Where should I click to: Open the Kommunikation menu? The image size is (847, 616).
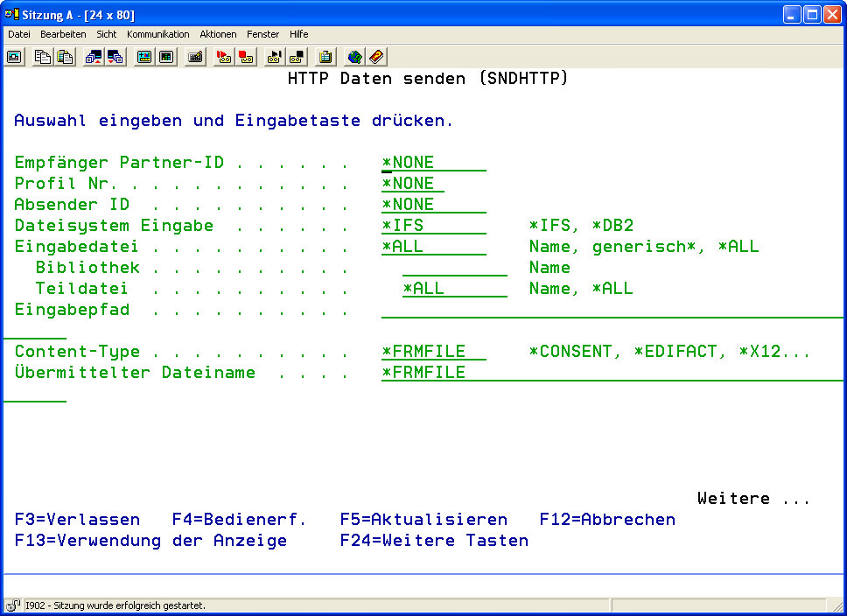(157, 34)
